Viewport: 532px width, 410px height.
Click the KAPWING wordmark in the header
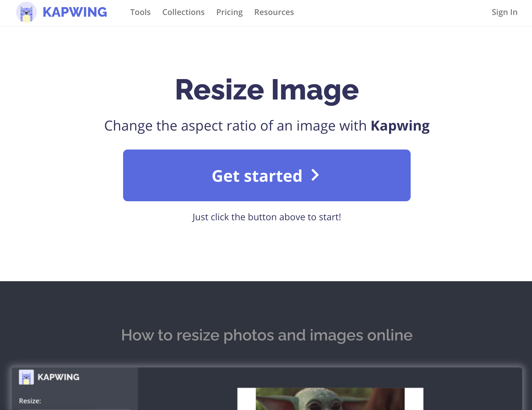pos(75,12)
